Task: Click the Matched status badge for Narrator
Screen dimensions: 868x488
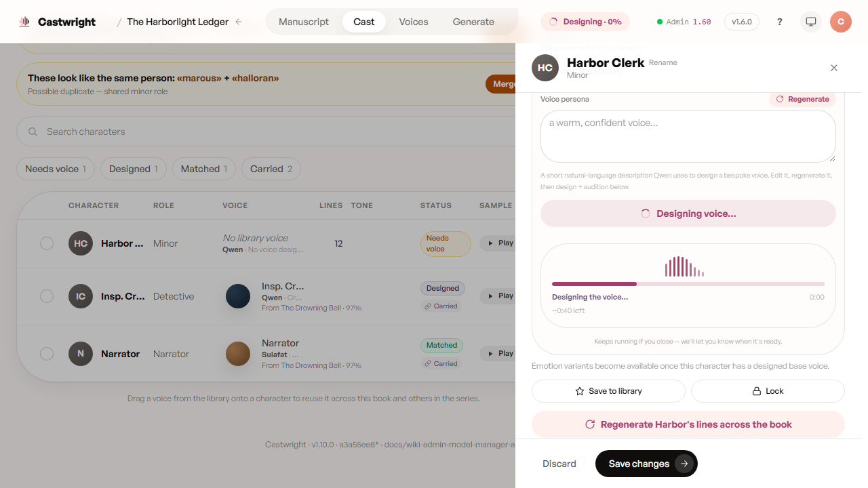Action: [441, 345]
